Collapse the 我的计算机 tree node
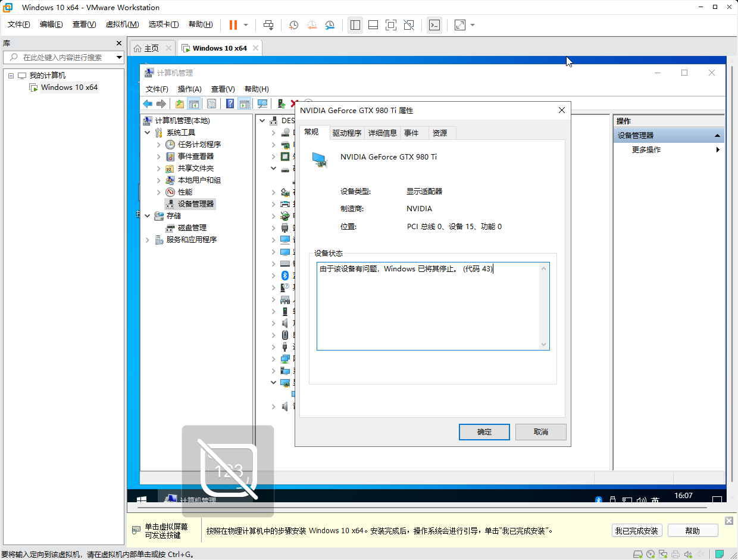This screenshot has height=560, width=738. pyautogui.click(x=11, y=76)
